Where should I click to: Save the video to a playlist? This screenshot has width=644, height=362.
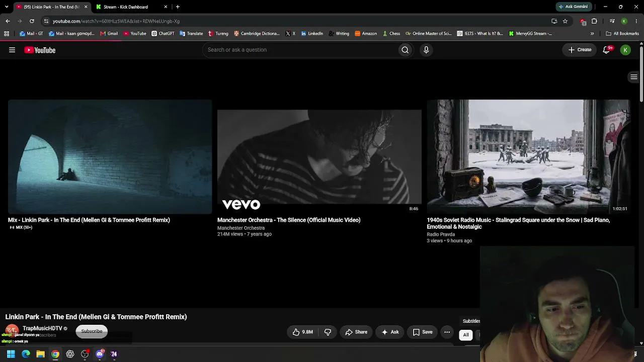point(423,332)
